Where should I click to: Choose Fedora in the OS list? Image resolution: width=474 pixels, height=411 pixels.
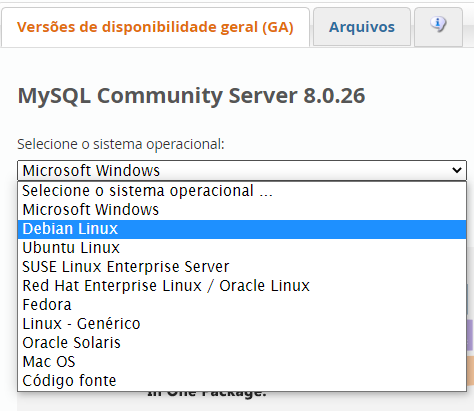tap(242, 305)
